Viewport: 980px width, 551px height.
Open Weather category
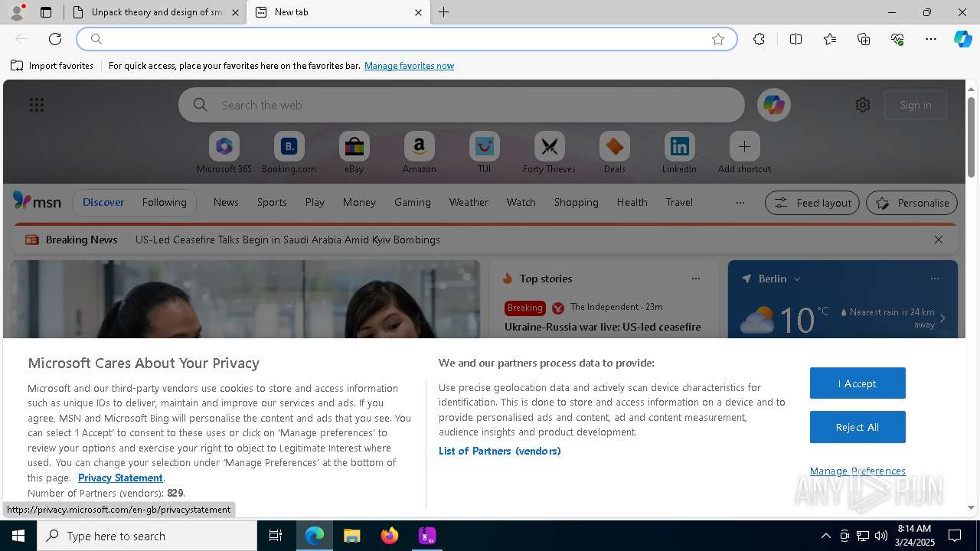(469, 202)
